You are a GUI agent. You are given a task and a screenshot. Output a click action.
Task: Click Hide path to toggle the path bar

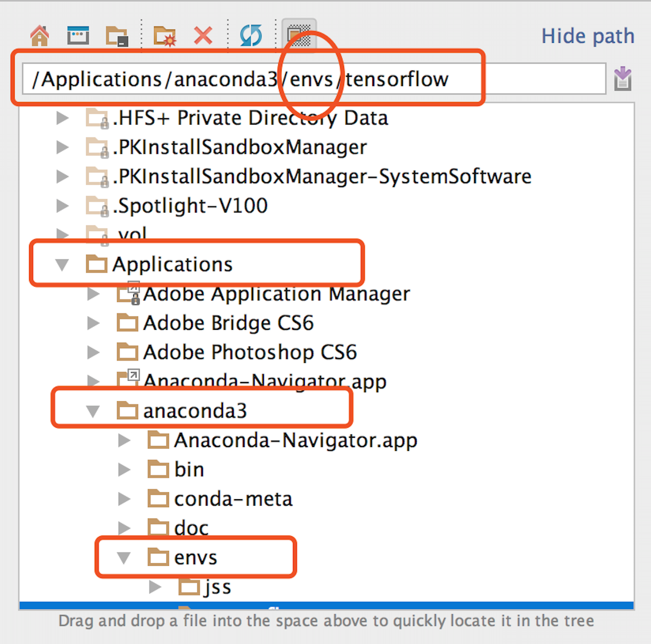[587, 35]
